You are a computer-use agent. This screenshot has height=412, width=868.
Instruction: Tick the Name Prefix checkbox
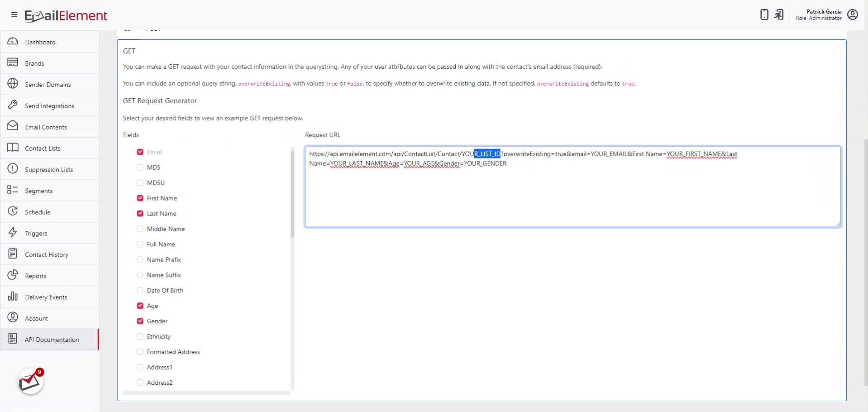[x=140, y=260]
